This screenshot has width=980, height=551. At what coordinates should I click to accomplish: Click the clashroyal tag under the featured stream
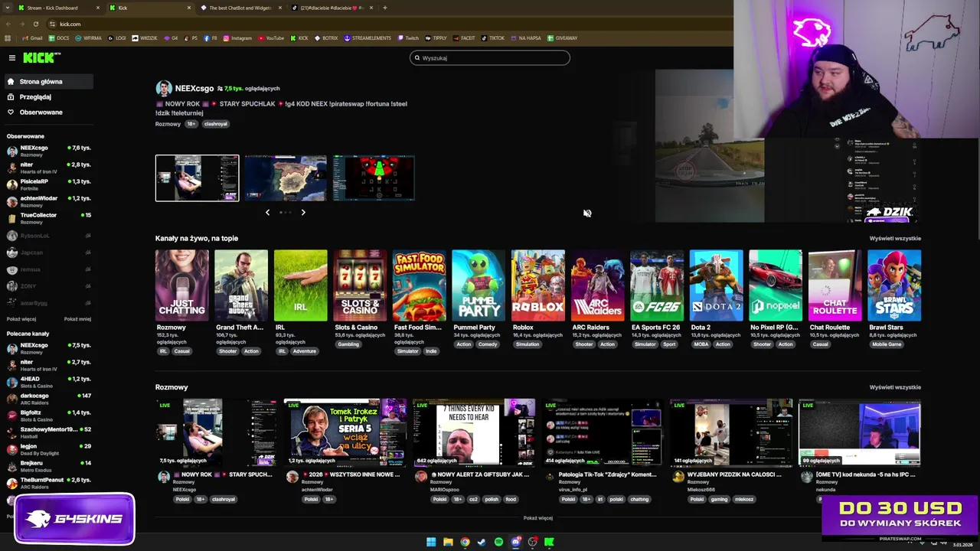216,124
